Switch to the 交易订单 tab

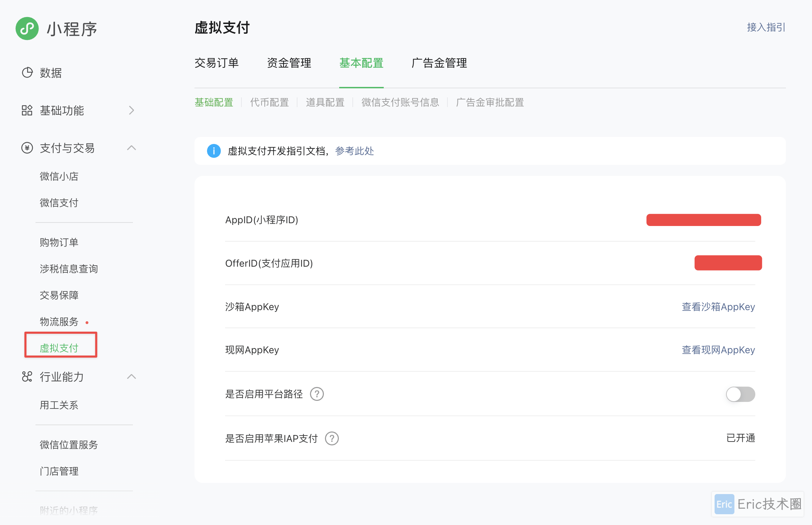[x=217, y=63]
